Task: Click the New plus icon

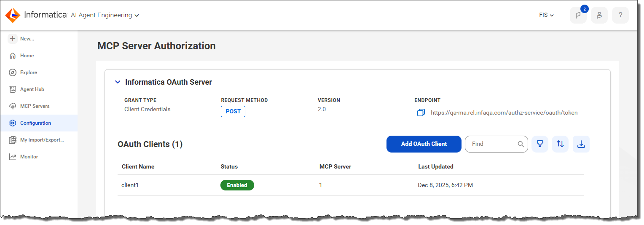Action: click(13, 39)
